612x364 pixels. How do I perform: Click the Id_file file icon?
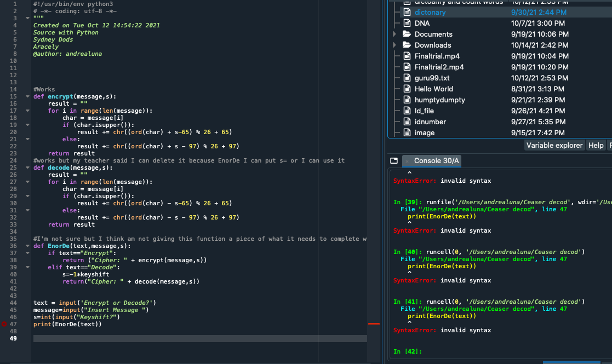point(407,110)
